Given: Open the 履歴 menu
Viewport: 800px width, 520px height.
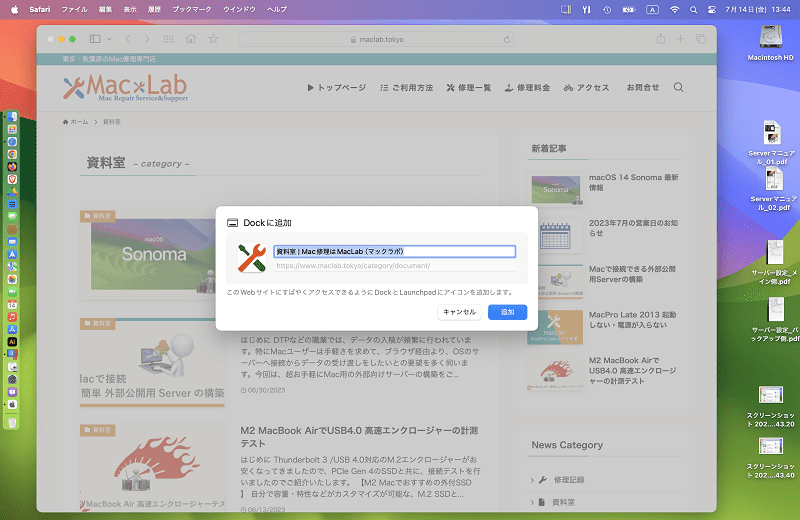Looking at the screenshot, I should pos(154,9).
